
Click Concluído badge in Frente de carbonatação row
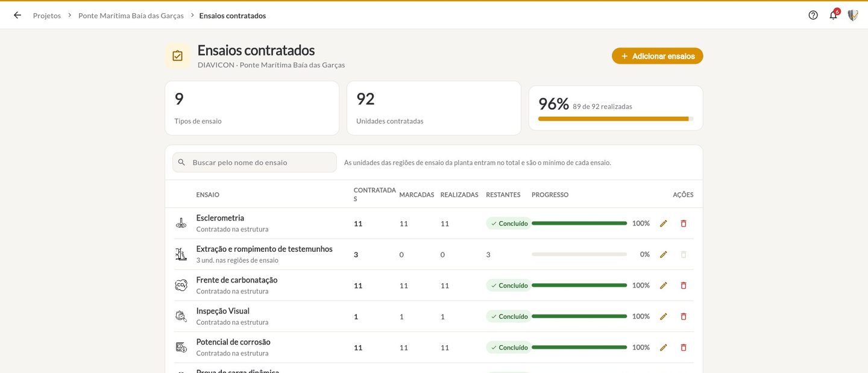point(509,286)
